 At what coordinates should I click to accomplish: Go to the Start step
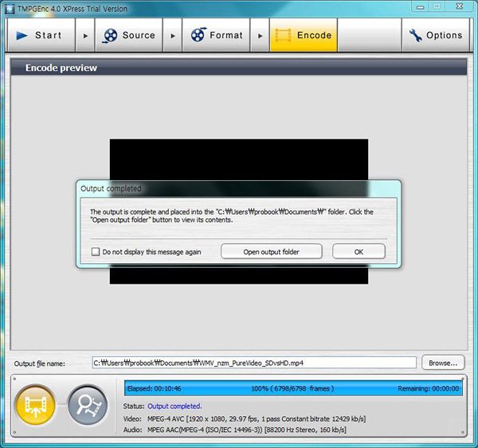pyautogui.click(x=38, y=35)
